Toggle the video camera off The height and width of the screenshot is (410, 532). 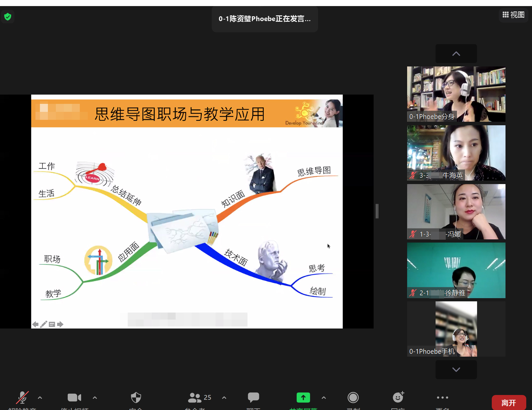click(74, 398)
